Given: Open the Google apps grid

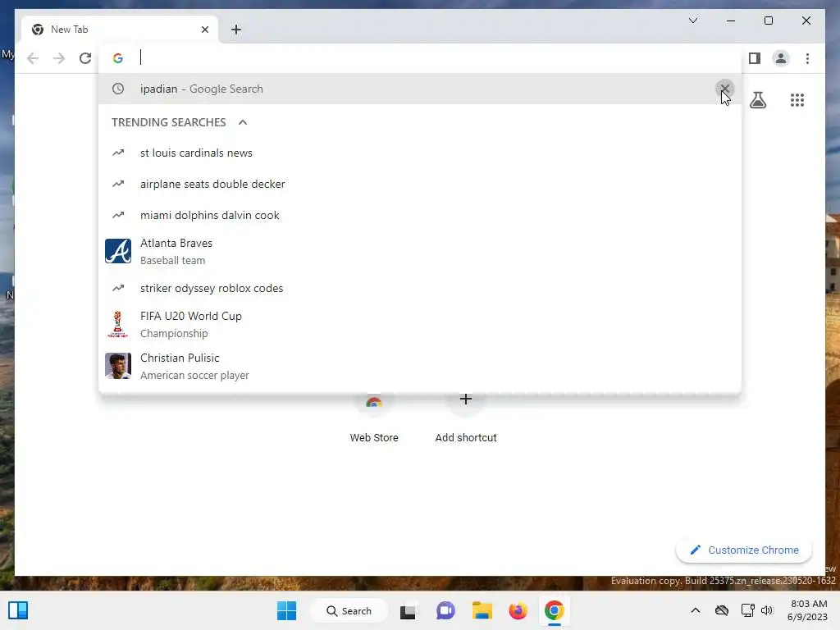Looking at the screenshot, I should [x=797, y=100].
